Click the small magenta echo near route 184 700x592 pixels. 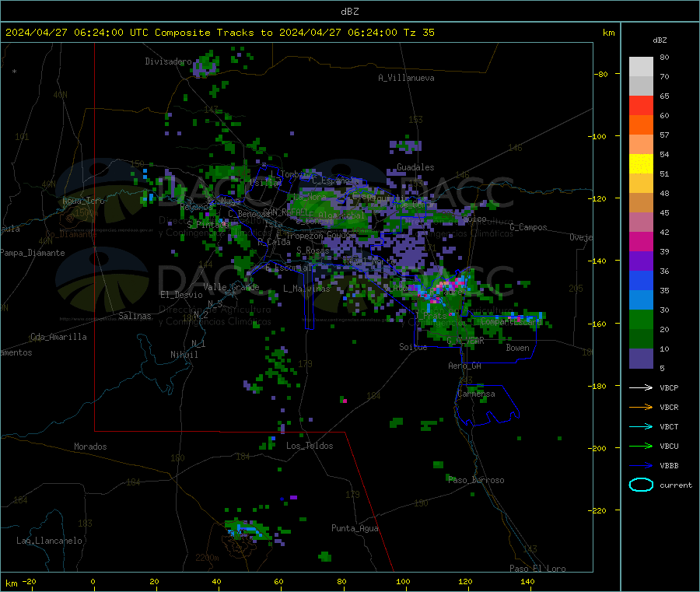[345, 401]
